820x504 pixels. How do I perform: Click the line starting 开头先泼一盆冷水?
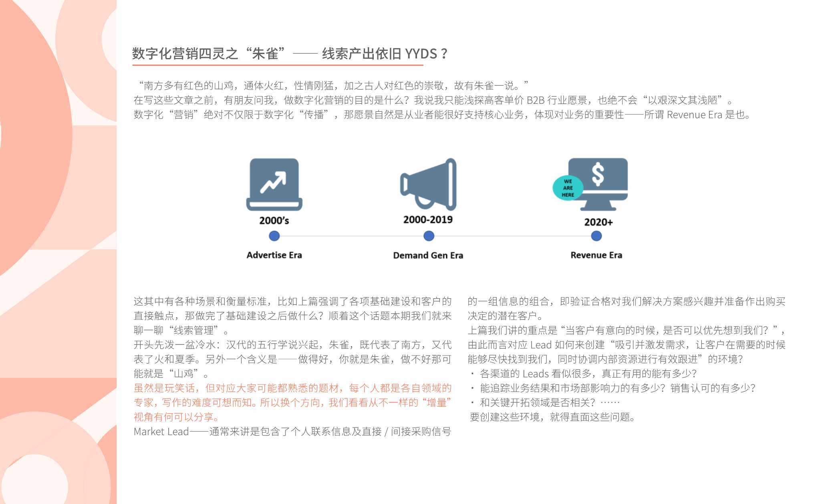tap(292, 345)
